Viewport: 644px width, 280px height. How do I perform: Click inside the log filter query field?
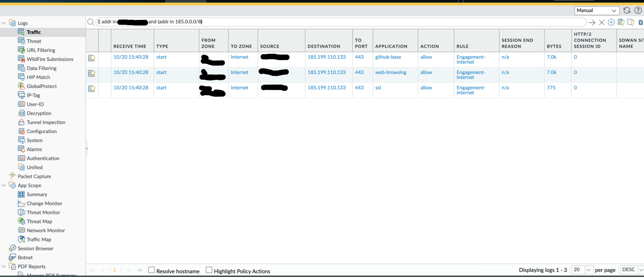365,22
